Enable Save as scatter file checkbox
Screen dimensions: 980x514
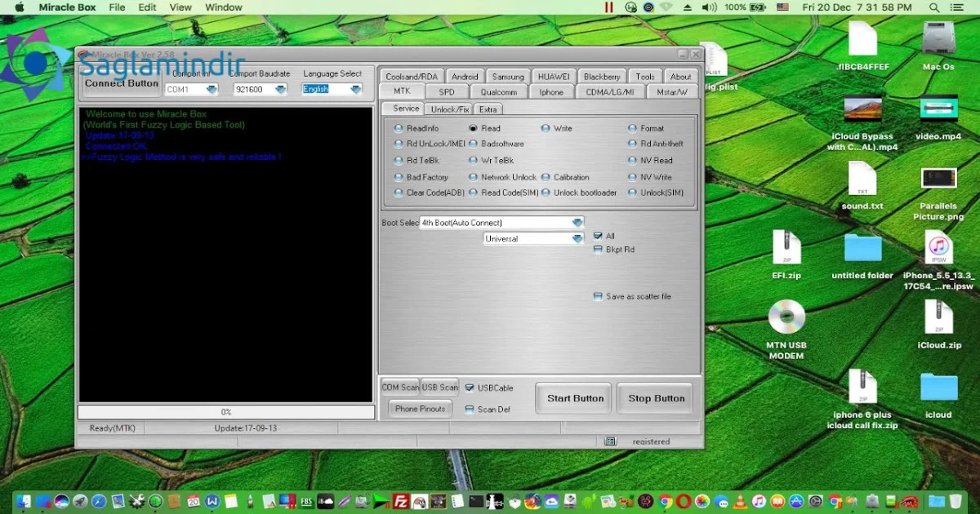pos(598,296)
